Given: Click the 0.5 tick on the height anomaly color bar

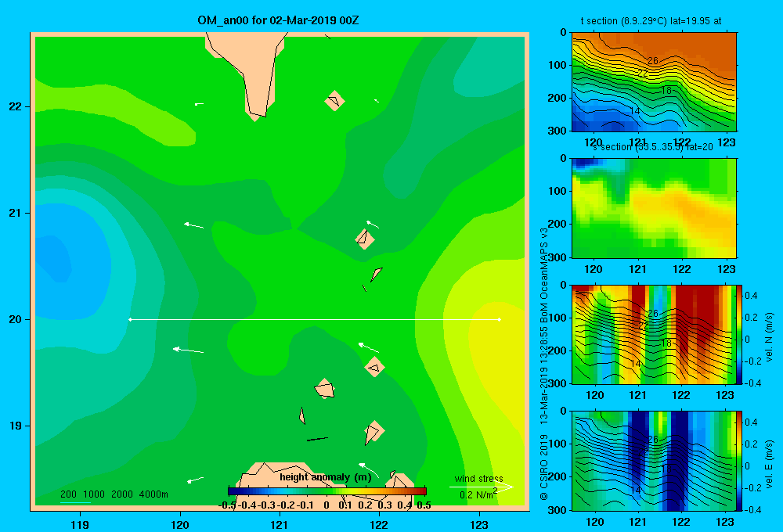Looking at the screenshot, I should coord(424,505).
